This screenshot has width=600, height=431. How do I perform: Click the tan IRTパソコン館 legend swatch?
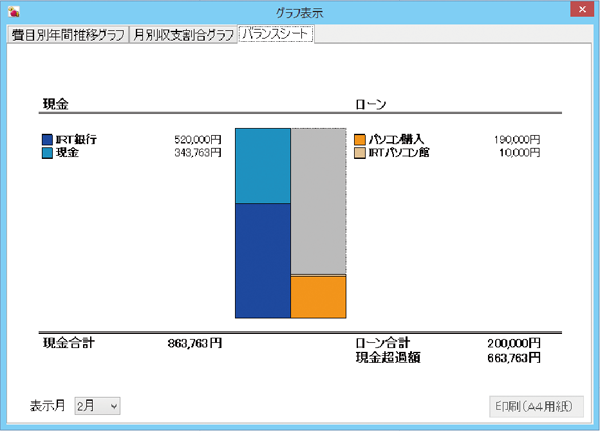(x=360, y=153)
